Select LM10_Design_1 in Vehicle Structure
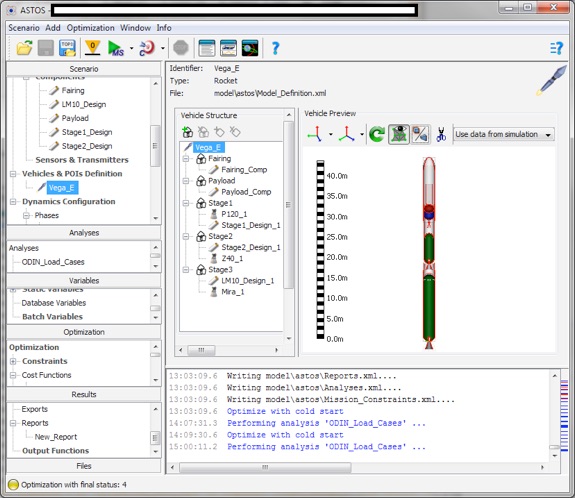 248,281
